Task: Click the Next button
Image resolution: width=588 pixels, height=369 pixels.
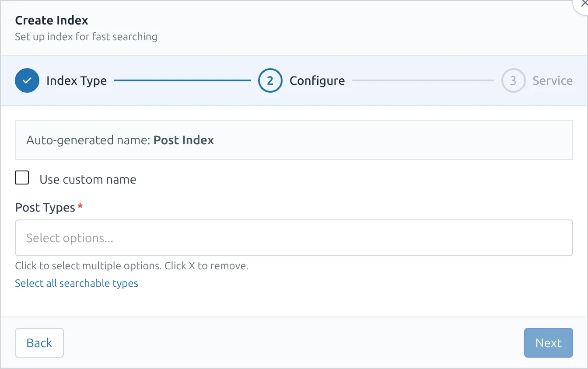Action: 549,343
